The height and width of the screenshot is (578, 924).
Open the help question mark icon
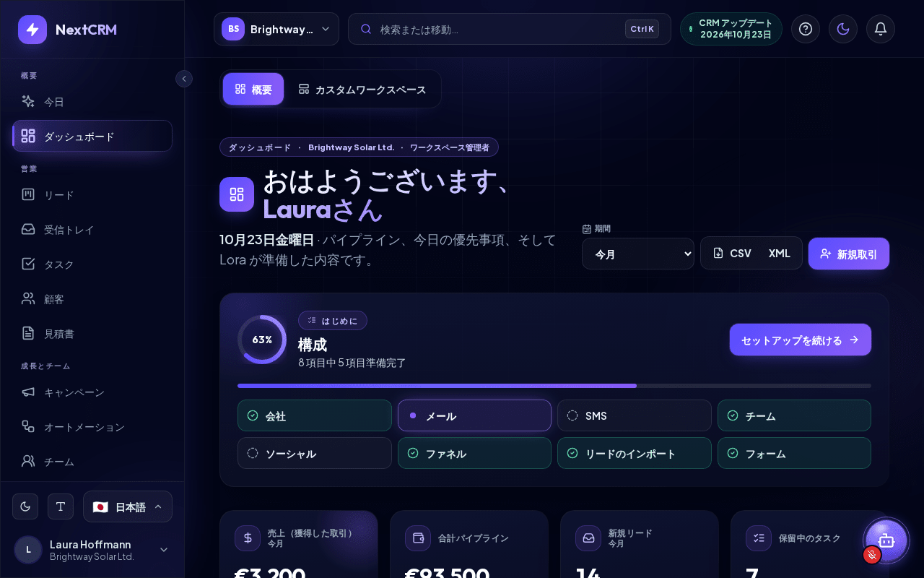[x=806, y=29]
